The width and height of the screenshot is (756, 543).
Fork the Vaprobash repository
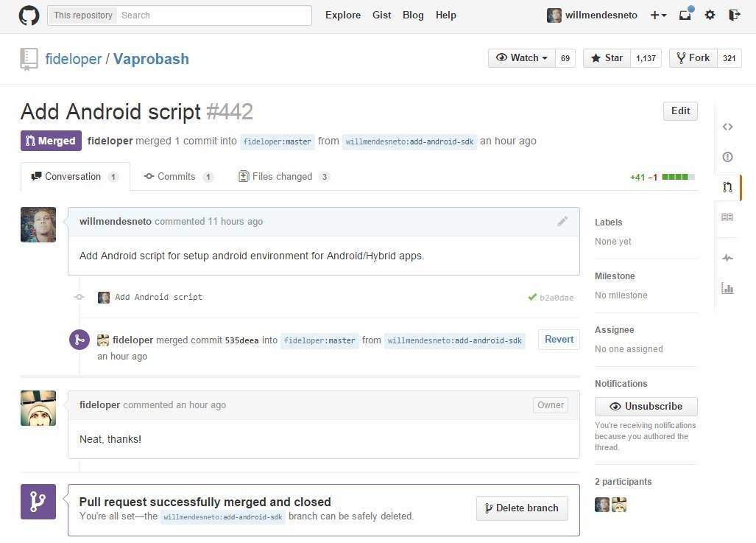(693, 58)
